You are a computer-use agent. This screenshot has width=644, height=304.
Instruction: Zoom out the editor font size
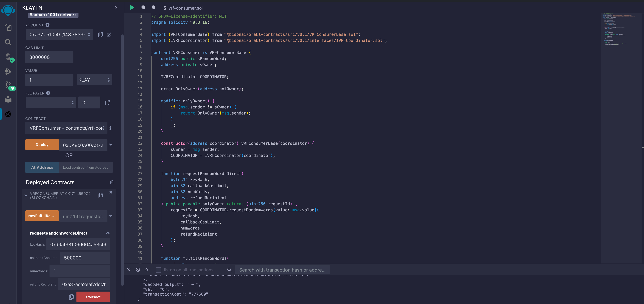pos(143,8)
